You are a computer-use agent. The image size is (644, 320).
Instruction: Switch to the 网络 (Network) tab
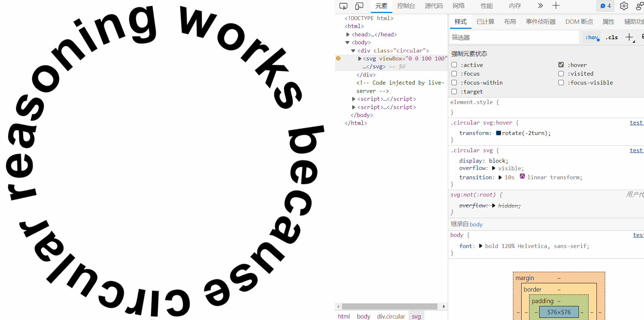[x=459, y=6]
